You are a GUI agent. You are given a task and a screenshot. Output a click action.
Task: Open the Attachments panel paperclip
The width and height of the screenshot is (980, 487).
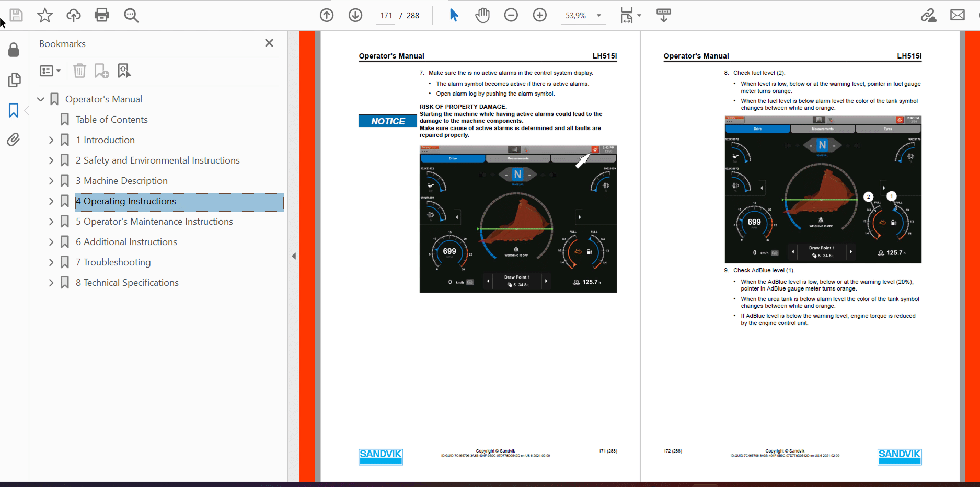[14, 140]
